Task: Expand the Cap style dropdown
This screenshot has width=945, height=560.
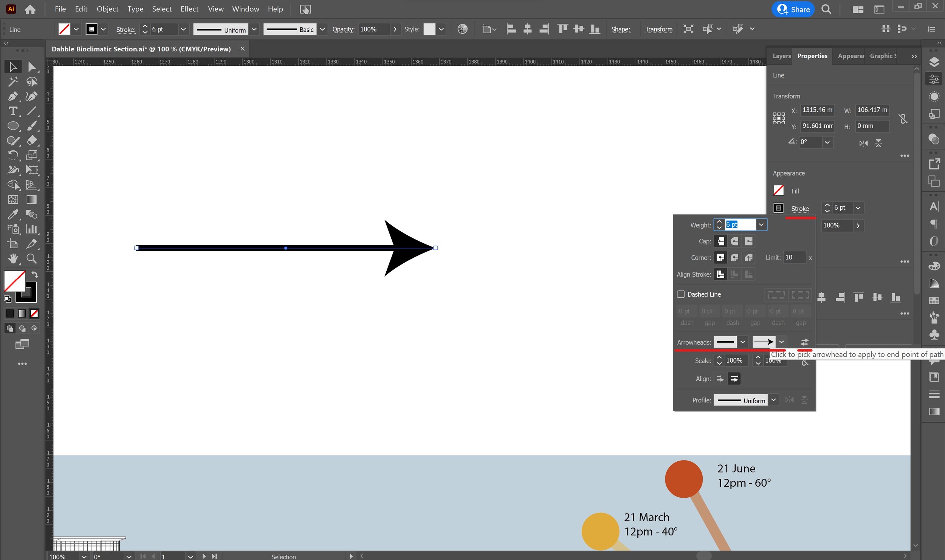Action: pos(720,241)
